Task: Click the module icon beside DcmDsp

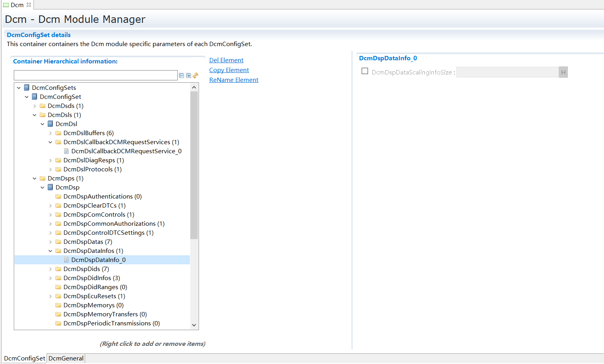Action: click(50, 187)
